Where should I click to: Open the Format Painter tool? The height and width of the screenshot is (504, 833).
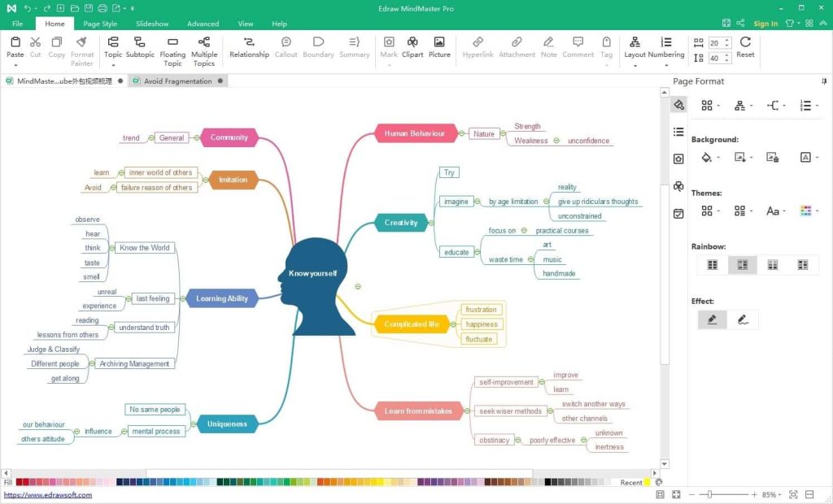81,49
